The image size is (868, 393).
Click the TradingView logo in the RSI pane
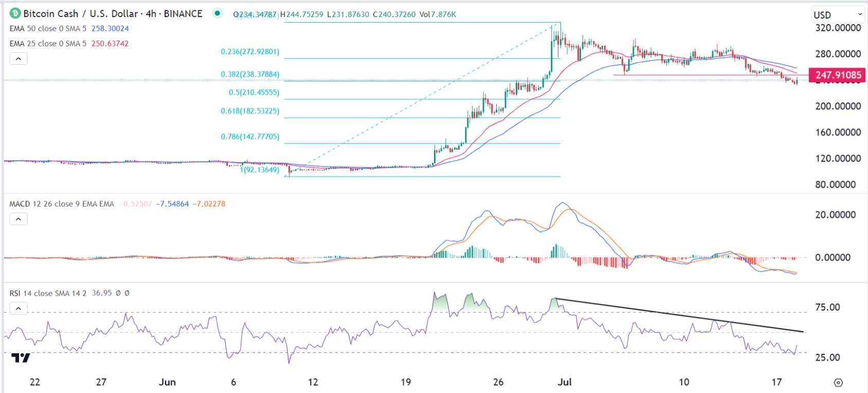21,358
